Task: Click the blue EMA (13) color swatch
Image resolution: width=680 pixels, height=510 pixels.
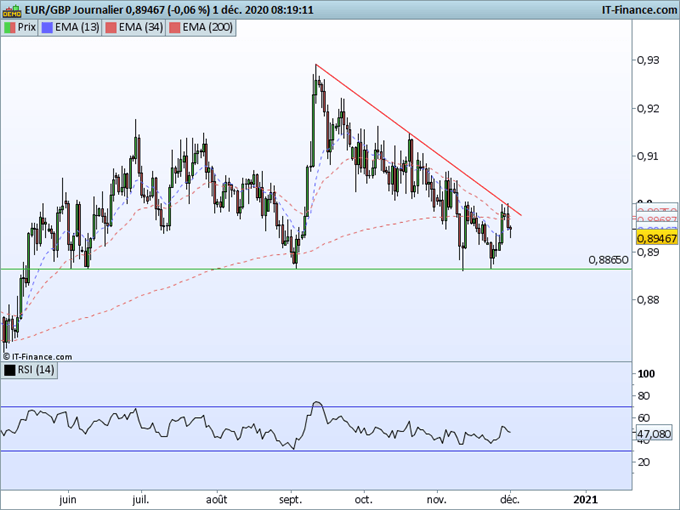Action: pos(47,28)
